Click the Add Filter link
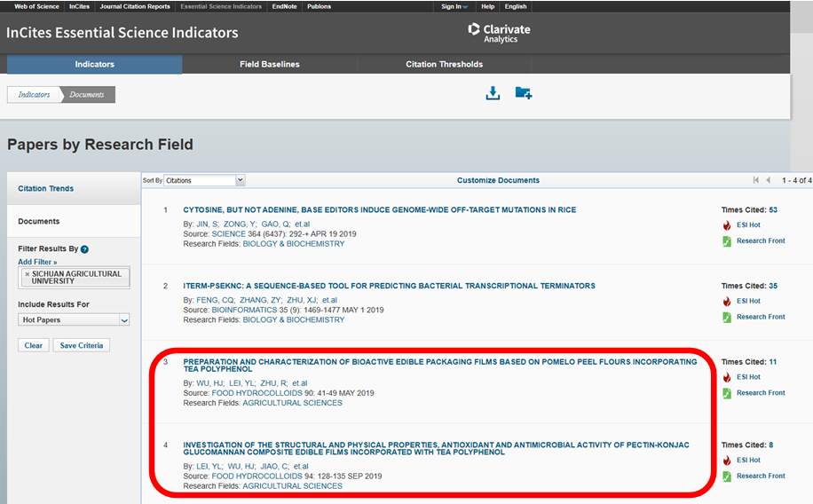Screen dimensions: 813x504 pyautogui.click(x=37, y=262)
